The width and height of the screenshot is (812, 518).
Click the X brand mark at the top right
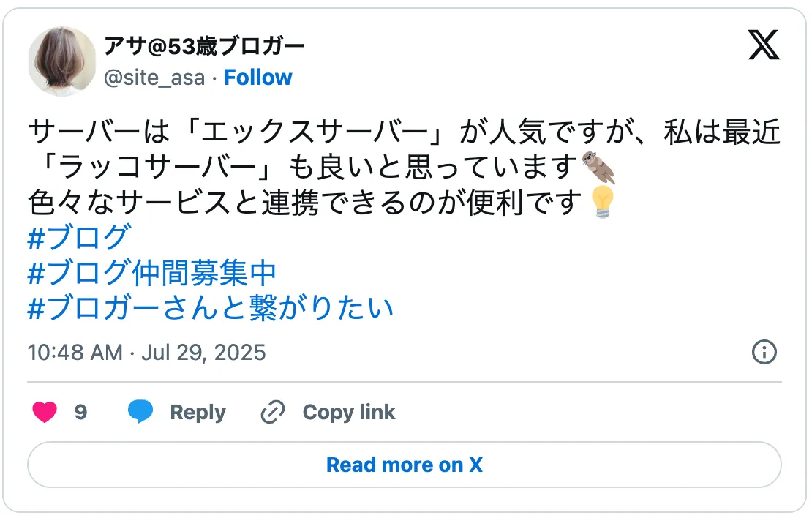click(x=763, y=45)
